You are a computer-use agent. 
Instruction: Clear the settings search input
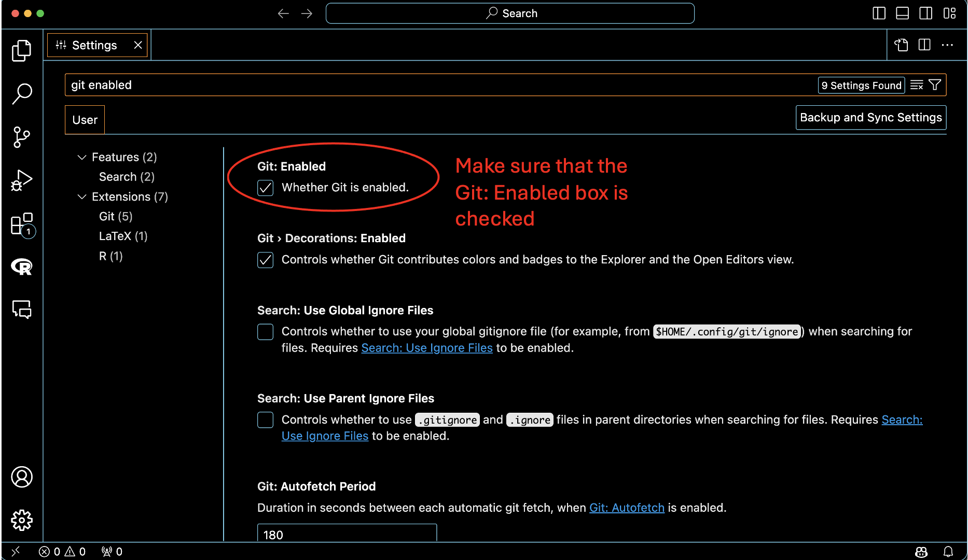click(917, 85)
